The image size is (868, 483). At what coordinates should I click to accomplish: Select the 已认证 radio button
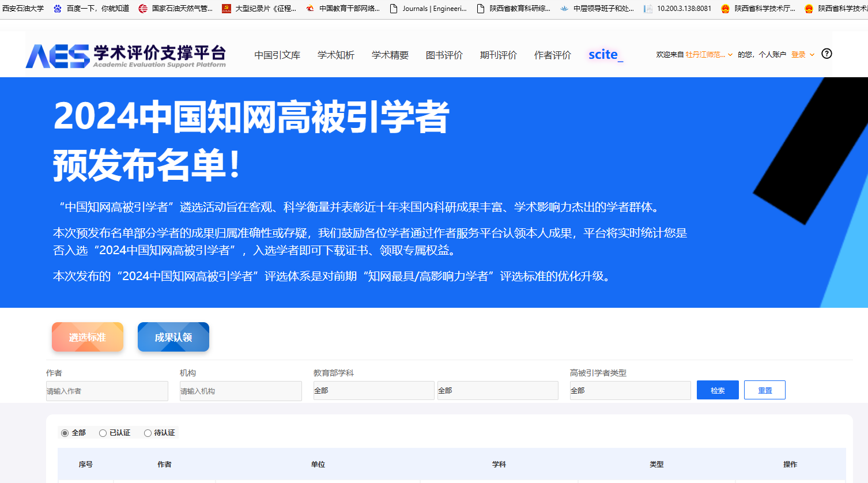click(103, 433)
